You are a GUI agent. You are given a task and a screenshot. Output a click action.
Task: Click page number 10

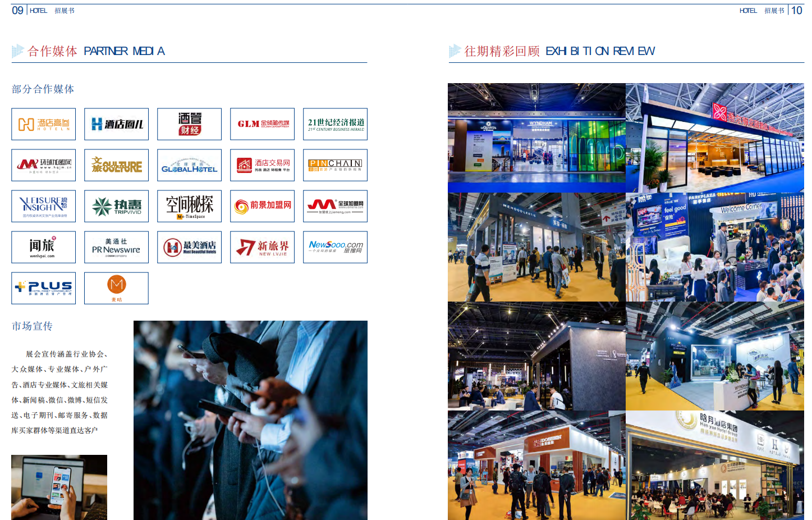coord(797,10)
